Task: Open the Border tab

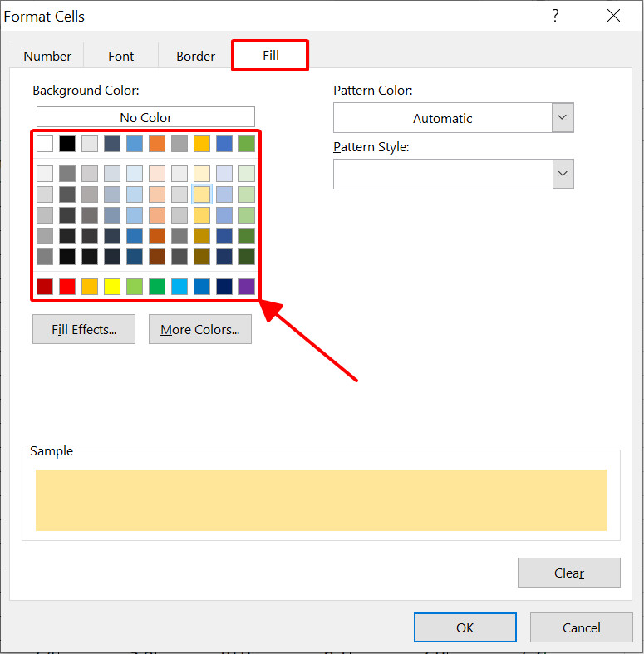Action: pos(195,56)
